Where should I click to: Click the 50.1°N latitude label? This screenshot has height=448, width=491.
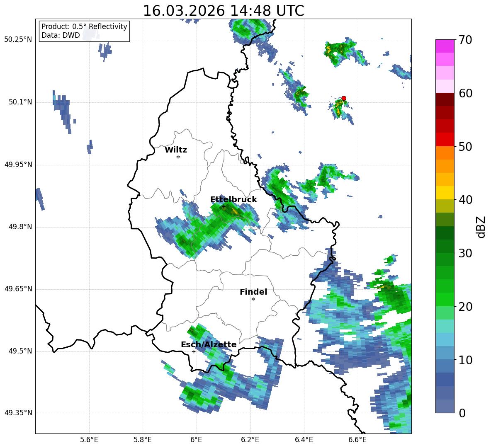tap(20, 102)
